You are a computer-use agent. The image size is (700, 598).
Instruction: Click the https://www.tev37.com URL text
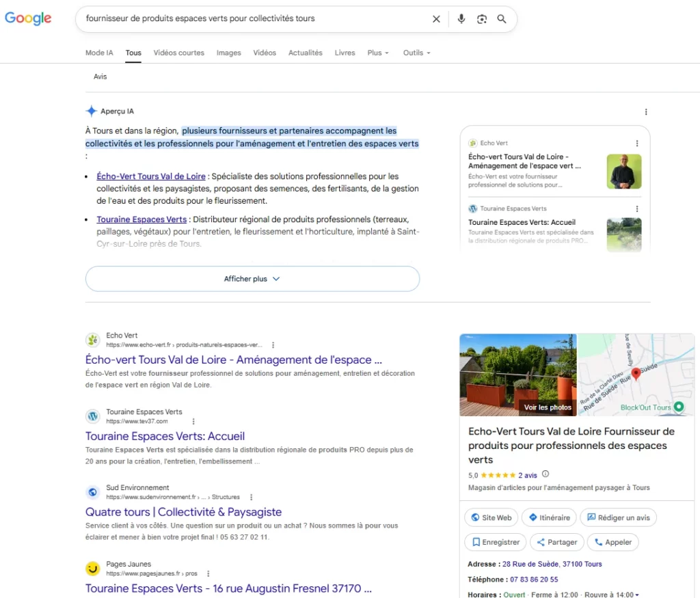(137, 421)
